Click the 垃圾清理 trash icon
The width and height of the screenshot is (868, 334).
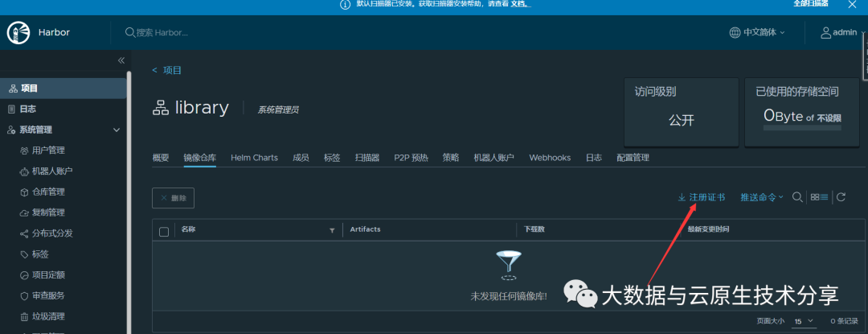click(24, 317)
